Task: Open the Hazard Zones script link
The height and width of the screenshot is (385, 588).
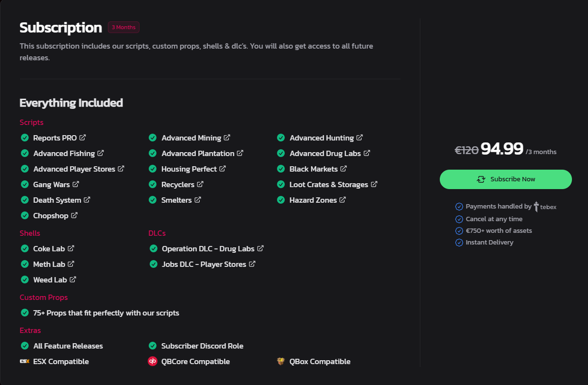Action: click(x=318, y=200)
